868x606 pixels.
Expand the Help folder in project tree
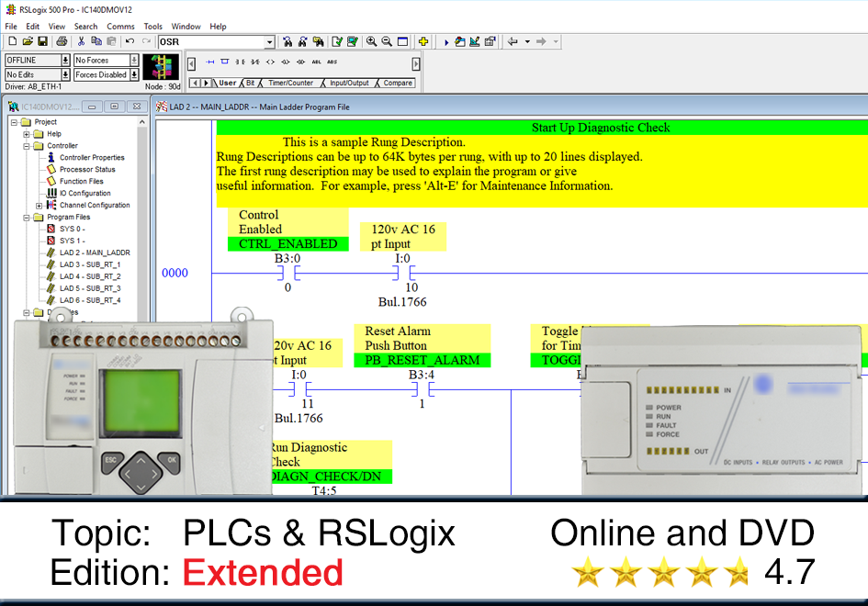coord(27,134)
